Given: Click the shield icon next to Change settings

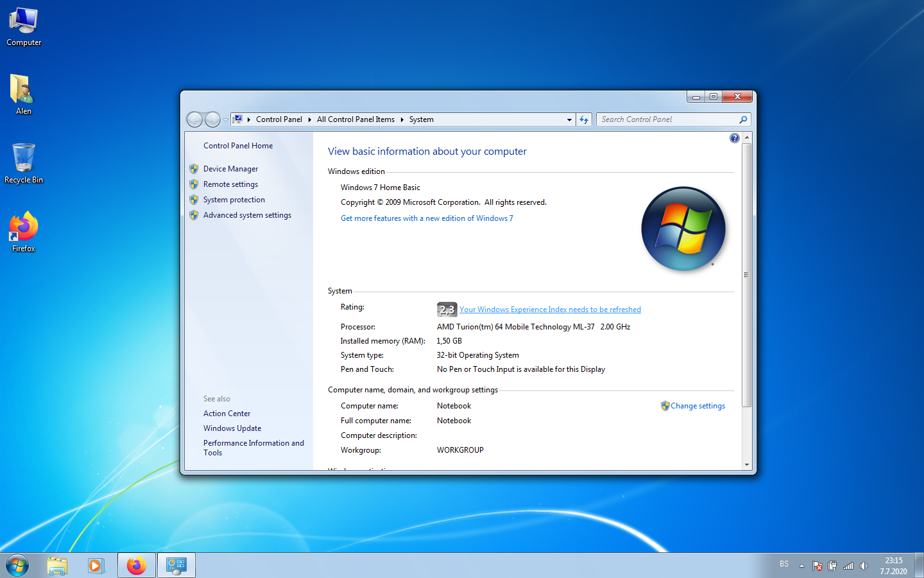Looking at the screenshot, I should tap(665, 406).
